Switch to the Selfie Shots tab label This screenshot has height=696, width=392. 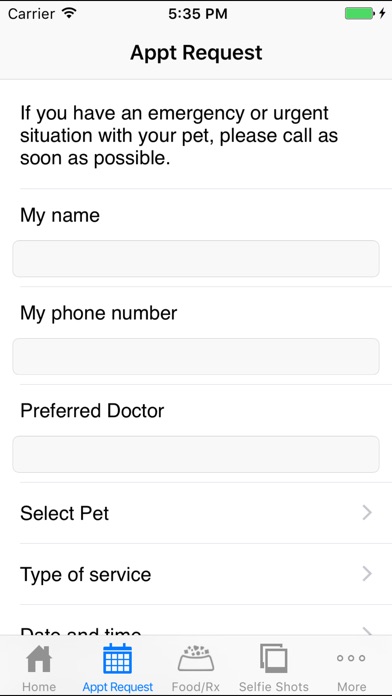pyautogui.click(x=273, y=687)
